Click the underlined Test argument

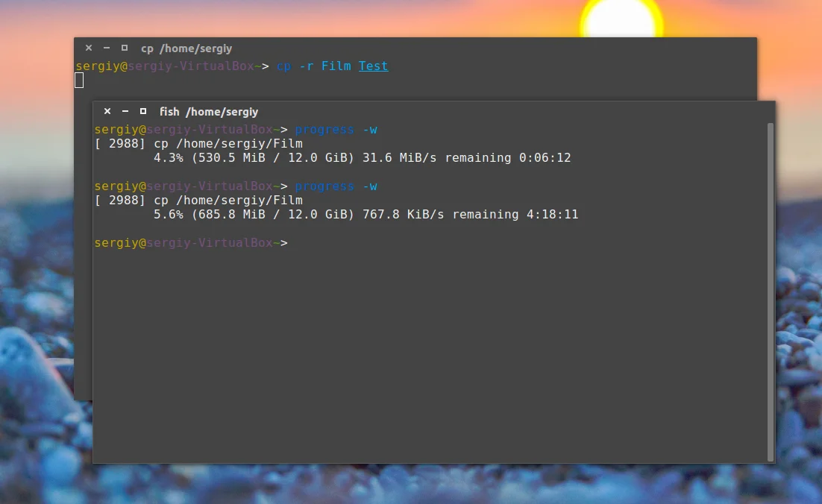(373, 66)
